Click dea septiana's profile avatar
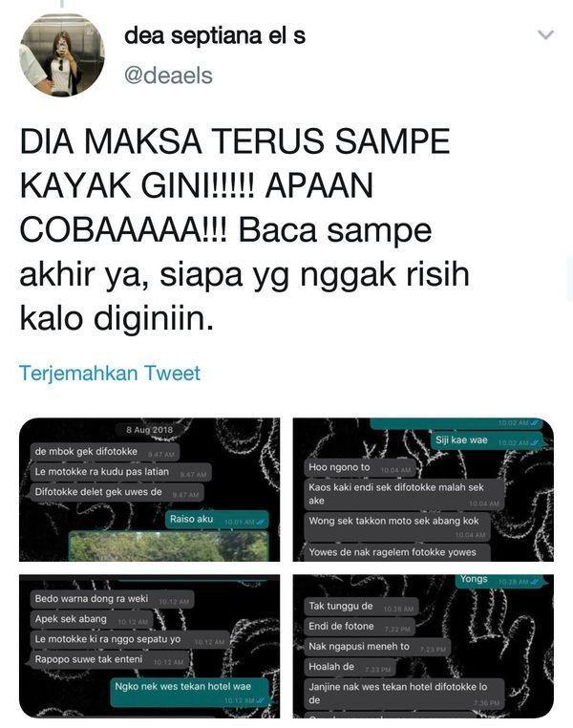 coord(62,55)
